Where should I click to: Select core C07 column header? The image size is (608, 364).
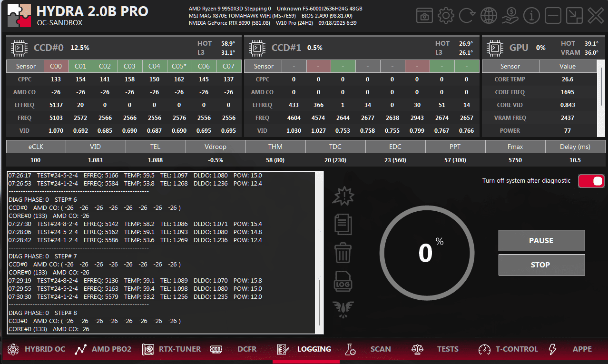click(229, 67)
